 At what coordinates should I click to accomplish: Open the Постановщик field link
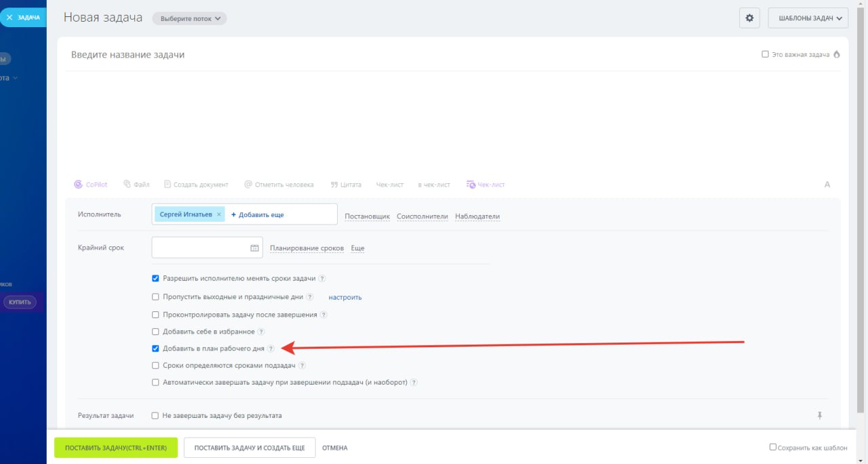coord(367,216)
